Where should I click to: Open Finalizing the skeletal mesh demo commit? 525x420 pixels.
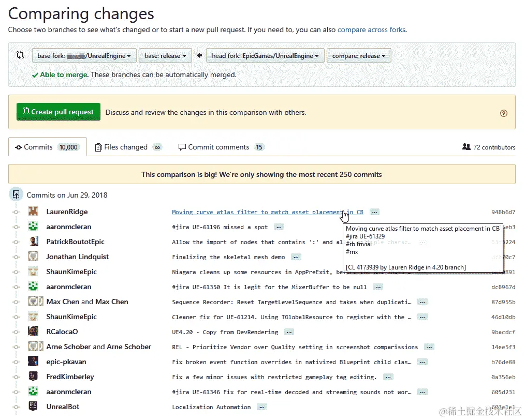coord(228,257)
